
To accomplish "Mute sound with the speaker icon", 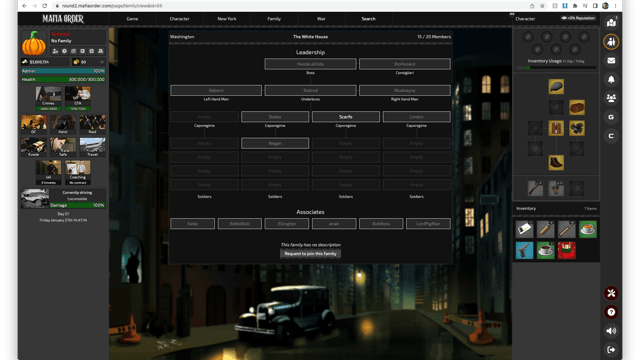I will point(611,331).
